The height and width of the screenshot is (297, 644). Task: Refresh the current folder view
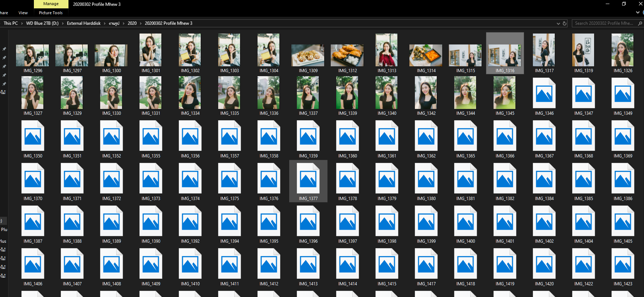click(565, 23)
